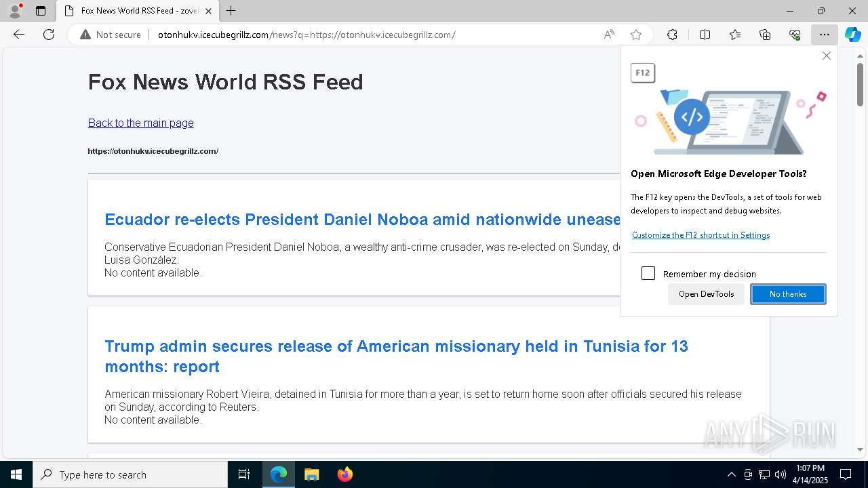Click the Edge icon in taskbar

coord(279,474)
